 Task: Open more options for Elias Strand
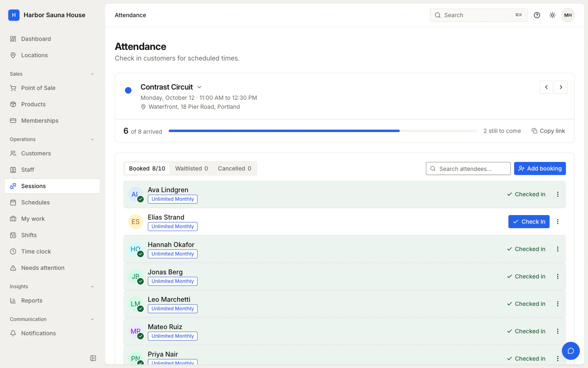click(558, 222)
